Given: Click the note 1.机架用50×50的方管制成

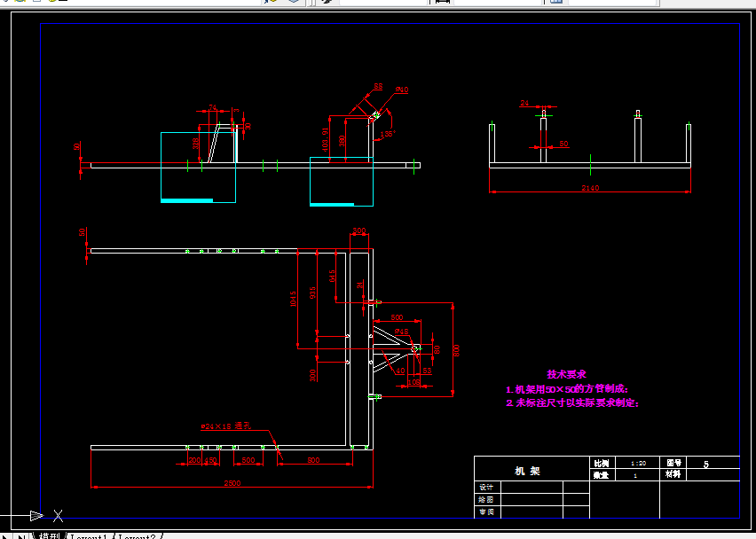Looking at the screenshot, I should click(x=567, y=388).
